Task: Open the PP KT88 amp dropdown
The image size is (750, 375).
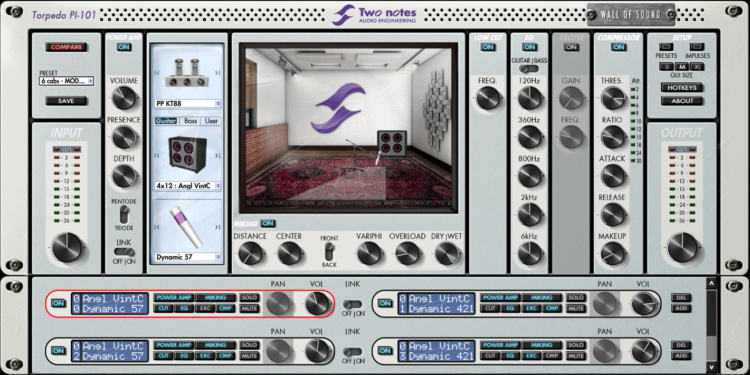Action: tap(188, 103)
